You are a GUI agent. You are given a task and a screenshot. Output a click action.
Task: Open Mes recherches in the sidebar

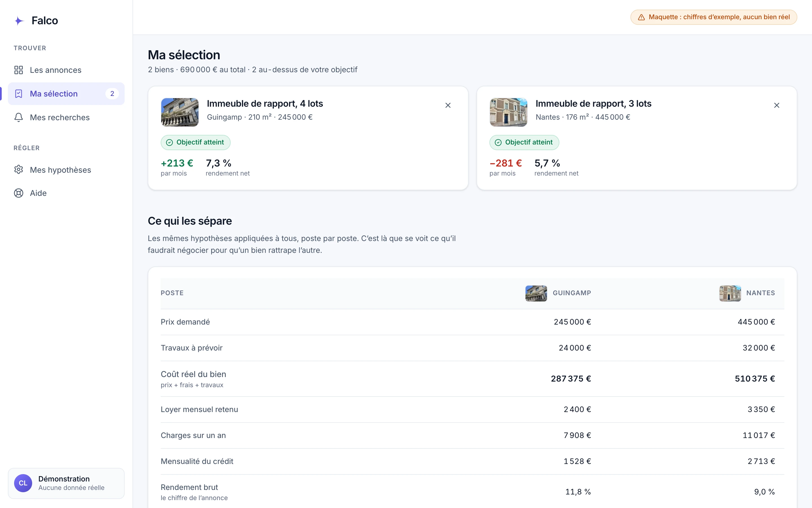coord(66,117)
